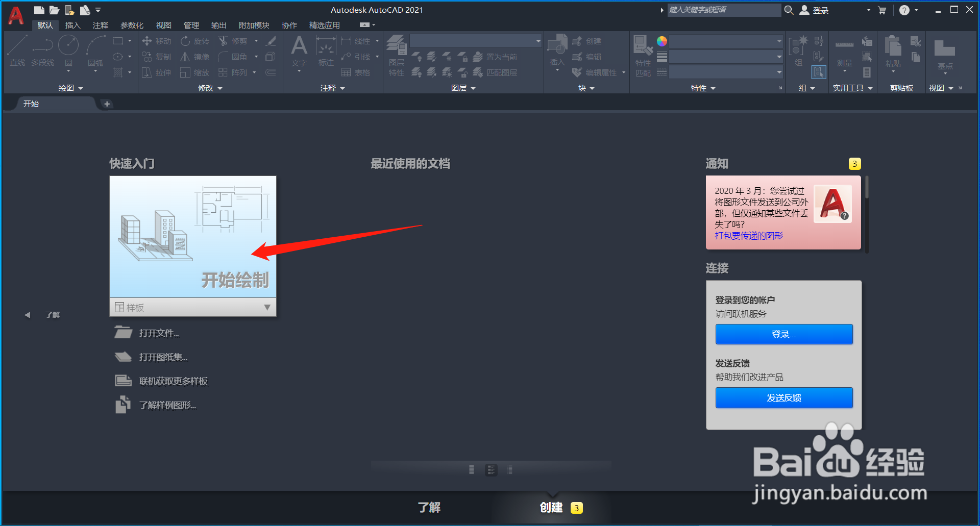Click the new drawing tab plus button
980x526 pixels.
click(107, 104)
